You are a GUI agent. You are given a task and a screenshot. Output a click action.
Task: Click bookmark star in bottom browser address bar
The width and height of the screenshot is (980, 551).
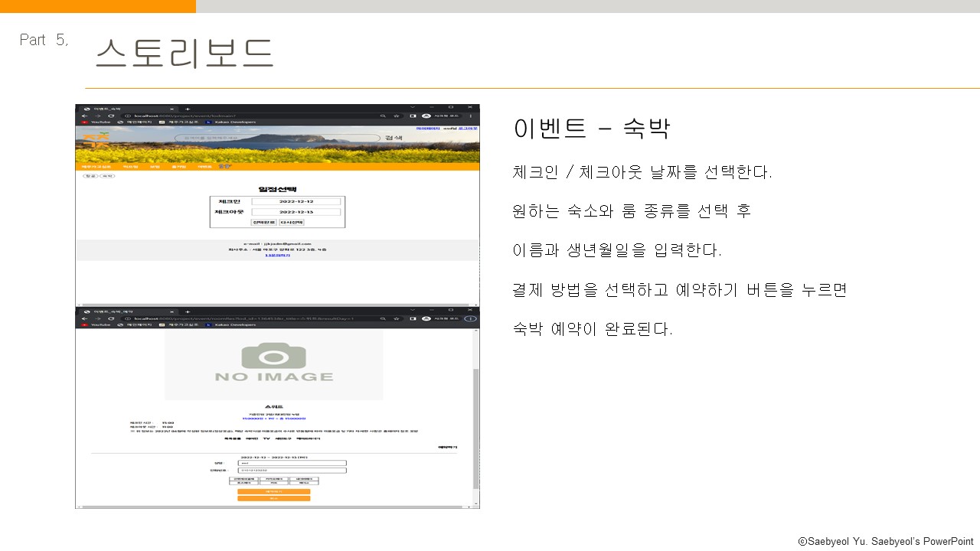pyautogui.click(x=397, y=318)
